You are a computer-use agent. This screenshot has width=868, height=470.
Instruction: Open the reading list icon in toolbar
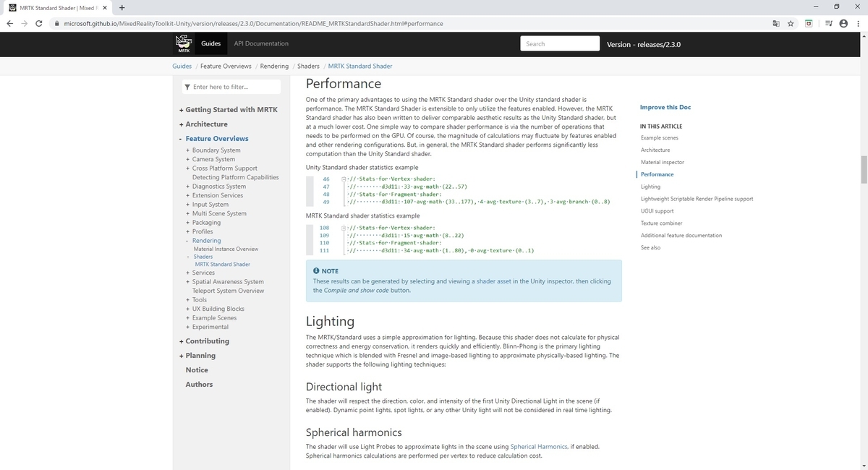click(x=828, y=23)
